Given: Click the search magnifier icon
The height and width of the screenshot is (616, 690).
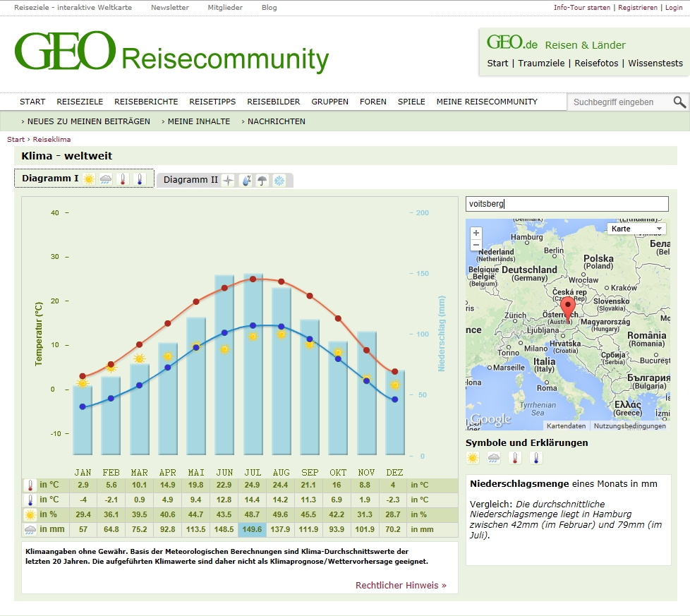Looking at the screenshot, I should (679, 102).
